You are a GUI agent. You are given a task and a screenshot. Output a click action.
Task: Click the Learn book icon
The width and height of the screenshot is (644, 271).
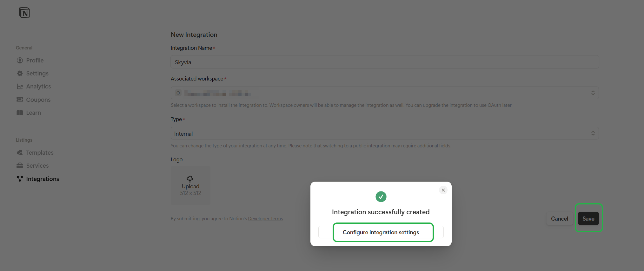coord(20,113)
